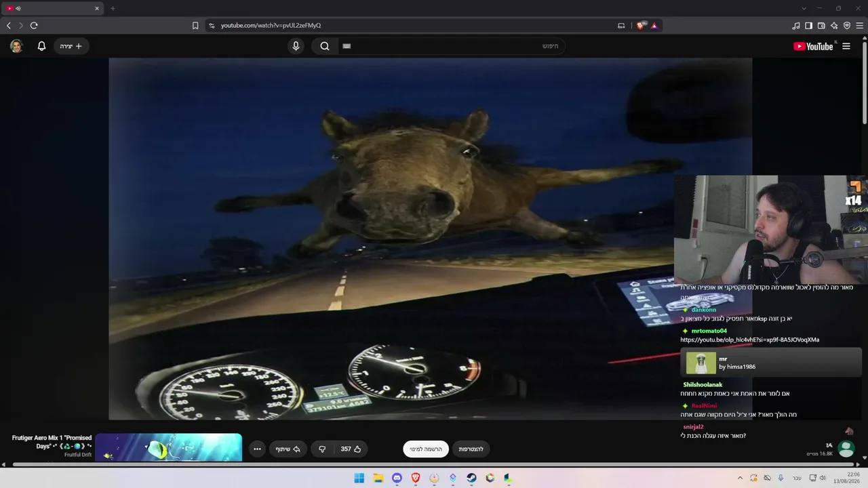
Task: Reload the current page
Action: tap(34, 26)
